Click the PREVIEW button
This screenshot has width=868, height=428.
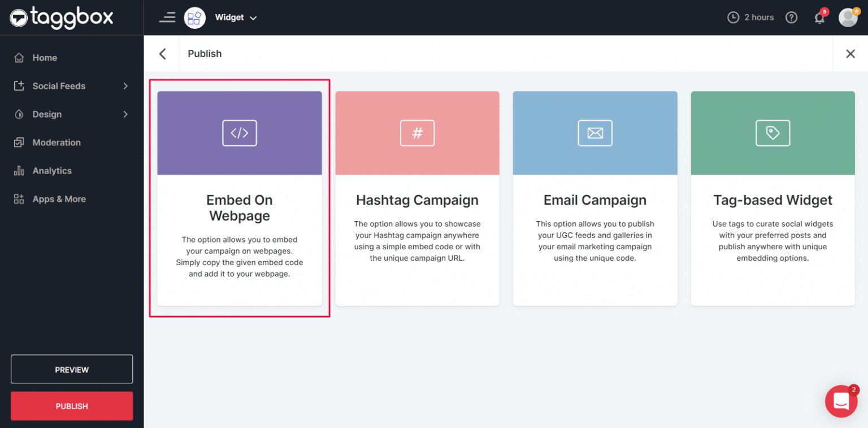72,369
